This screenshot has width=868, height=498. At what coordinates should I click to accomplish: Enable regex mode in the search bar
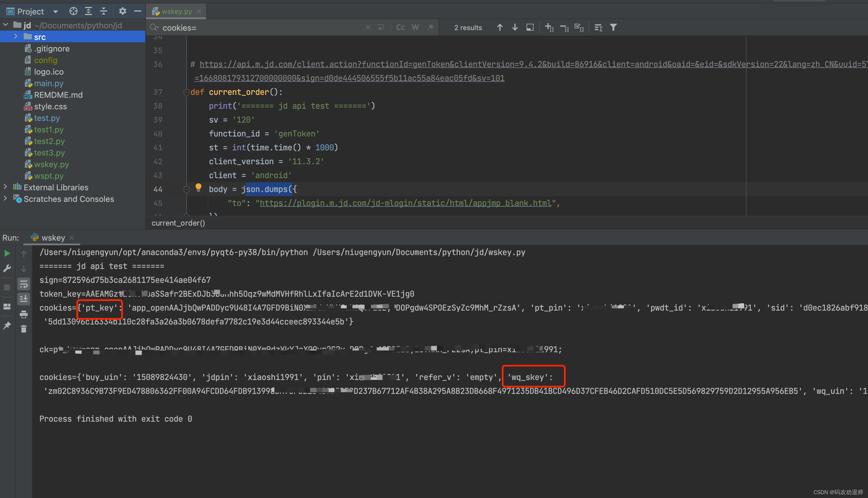click(x=431, y=27)
